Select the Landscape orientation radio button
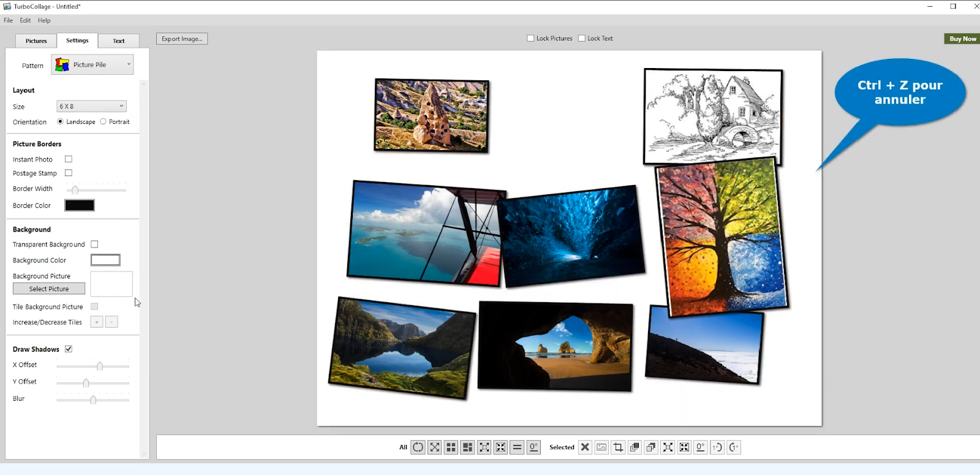Screen dimensions: 980x475 tap(60, 122)
